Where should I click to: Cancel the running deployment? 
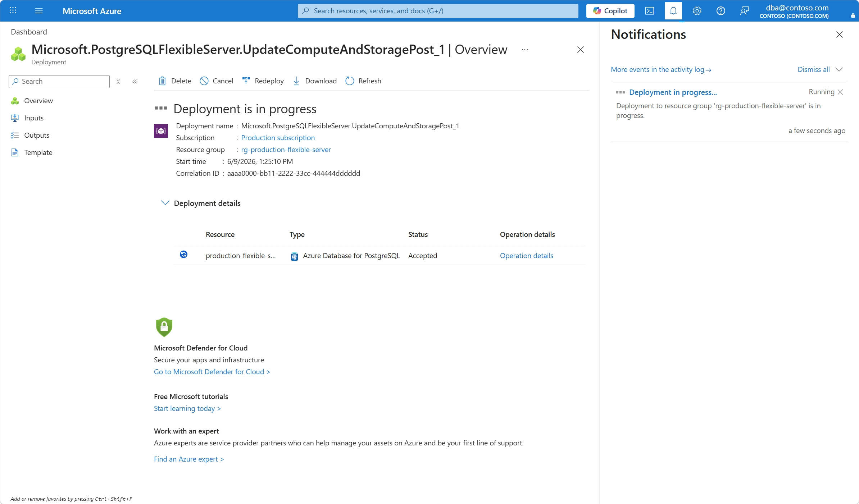tap(217, 81)
